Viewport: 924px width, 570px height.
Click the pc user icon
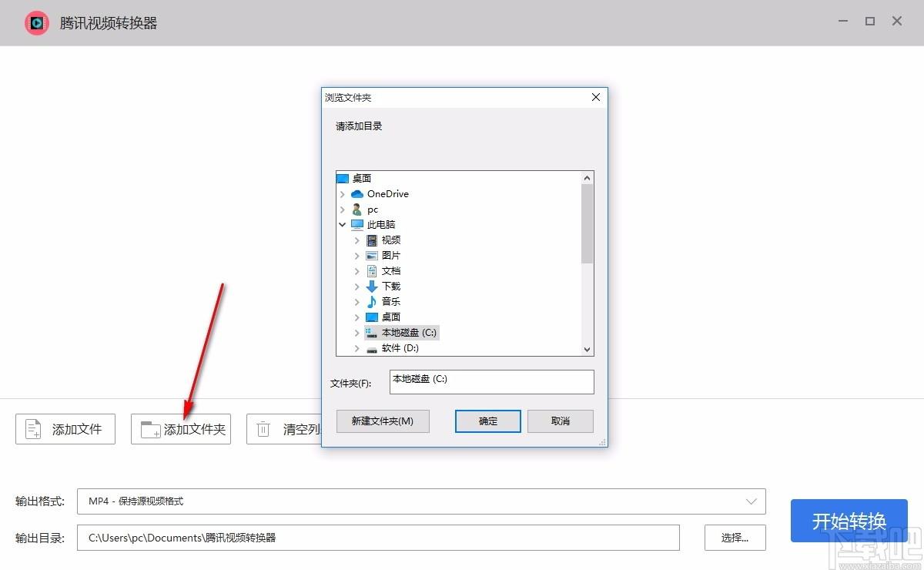pyautogui.click(x=357, y=210)
